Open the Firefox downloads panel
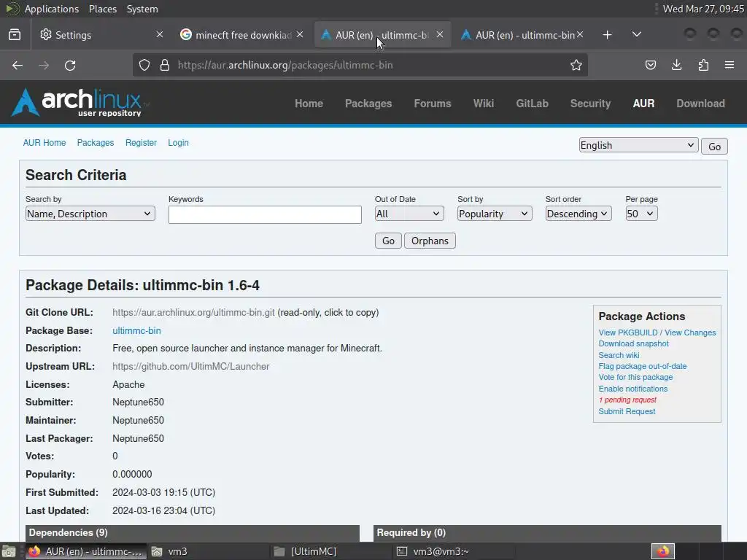Image resolution: width=747 pixels, height=560 pixels. click(676, 65)
